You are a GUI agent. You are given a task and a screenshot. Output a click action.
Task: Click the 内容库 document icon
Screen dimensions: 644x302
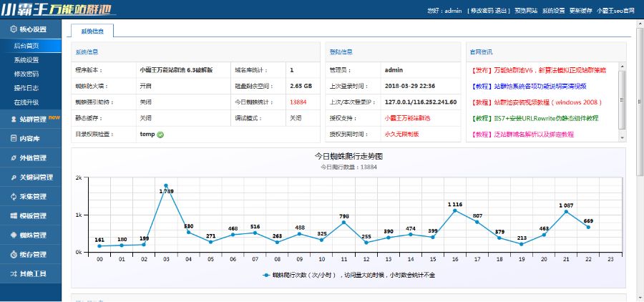pos(14,139)
